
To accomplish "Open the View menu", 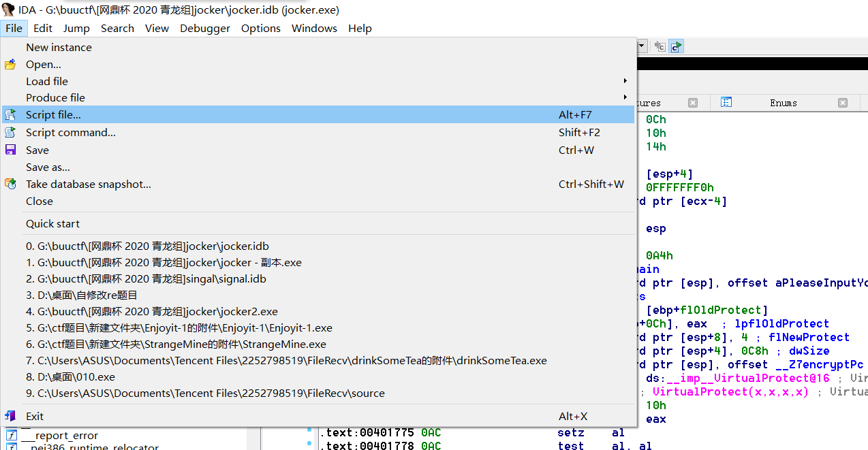I will point(157,28).
